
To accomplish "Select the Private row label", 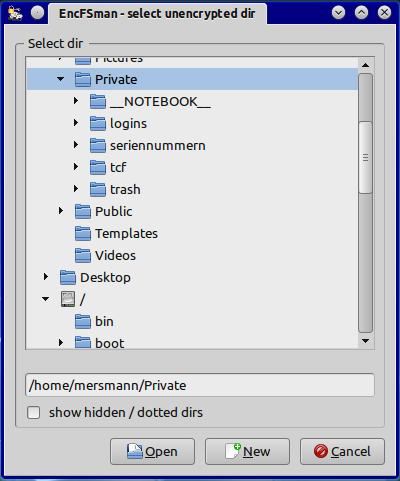I will tap(116, 80).
